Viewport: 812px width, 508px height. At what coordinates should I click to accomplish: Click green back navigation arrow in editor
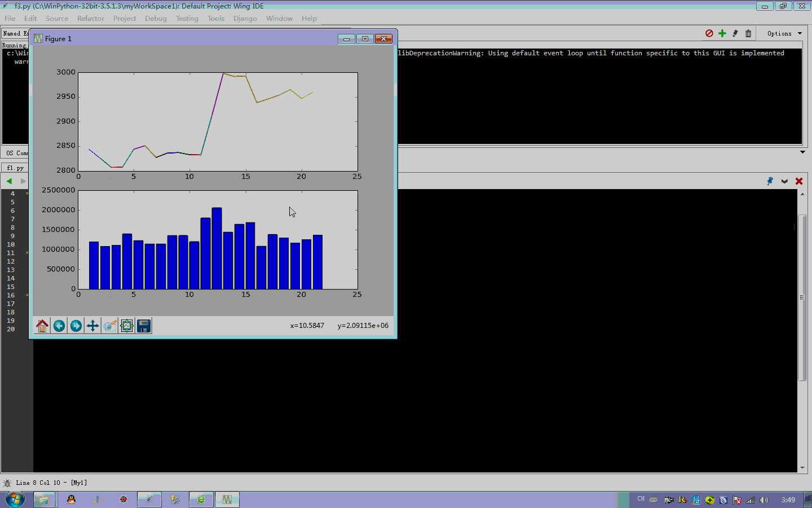click(x=9, y=181)
